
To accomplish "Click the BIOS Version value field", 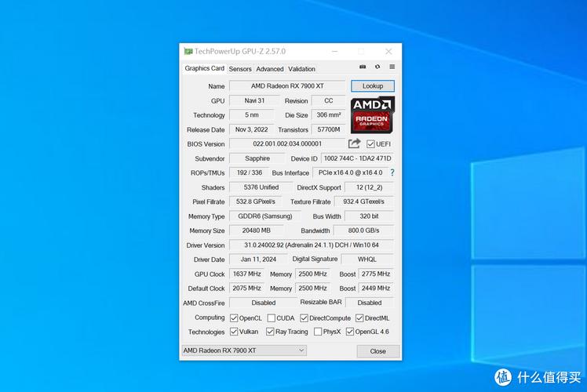I will (x=286, y=144).
